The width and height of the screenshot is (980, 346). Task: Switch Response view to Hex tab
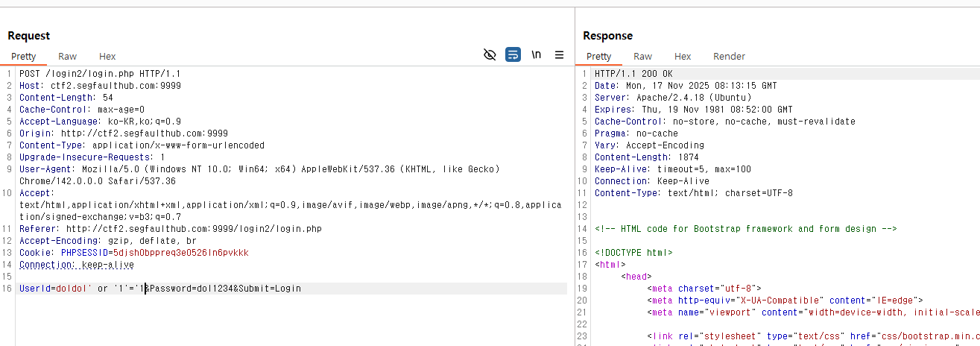[x=683, y=56]
